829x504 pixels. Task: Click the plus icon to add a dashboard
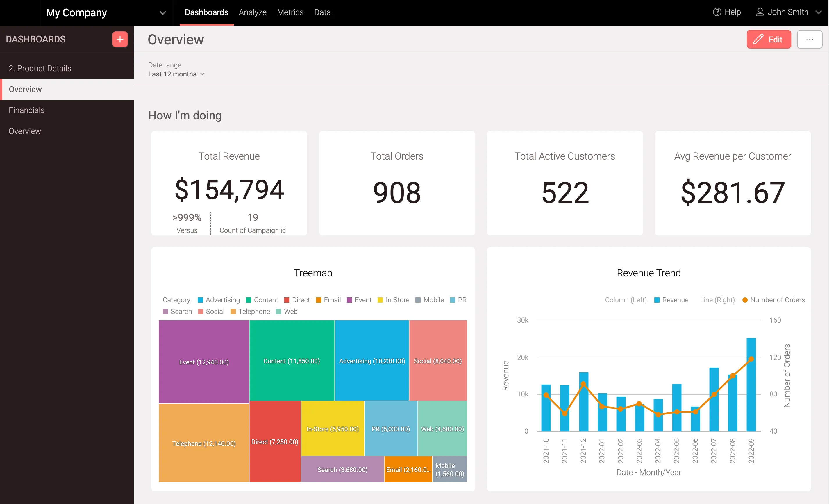(x=120, y=39)
